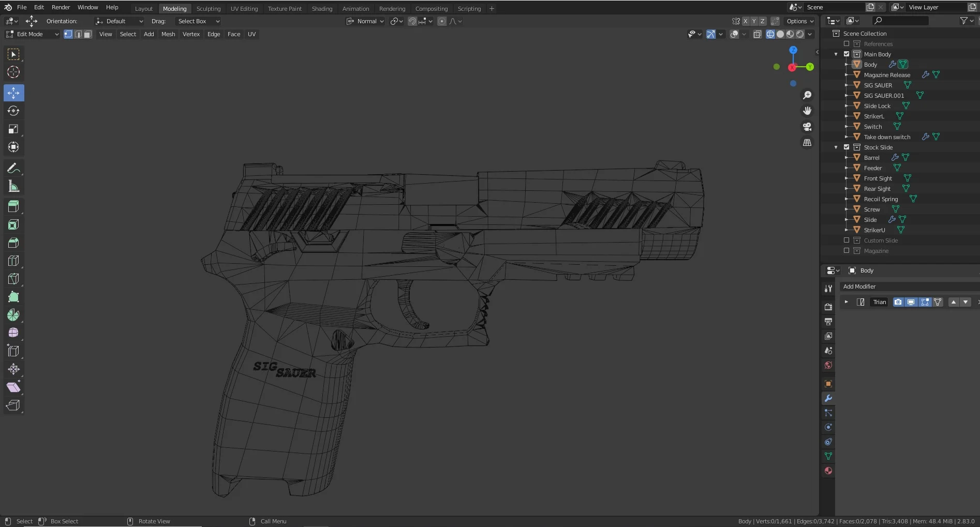The width and height of the screenshot is (980, 527).
Task: Select the Rip Region tool
Action: click(13, 405)
